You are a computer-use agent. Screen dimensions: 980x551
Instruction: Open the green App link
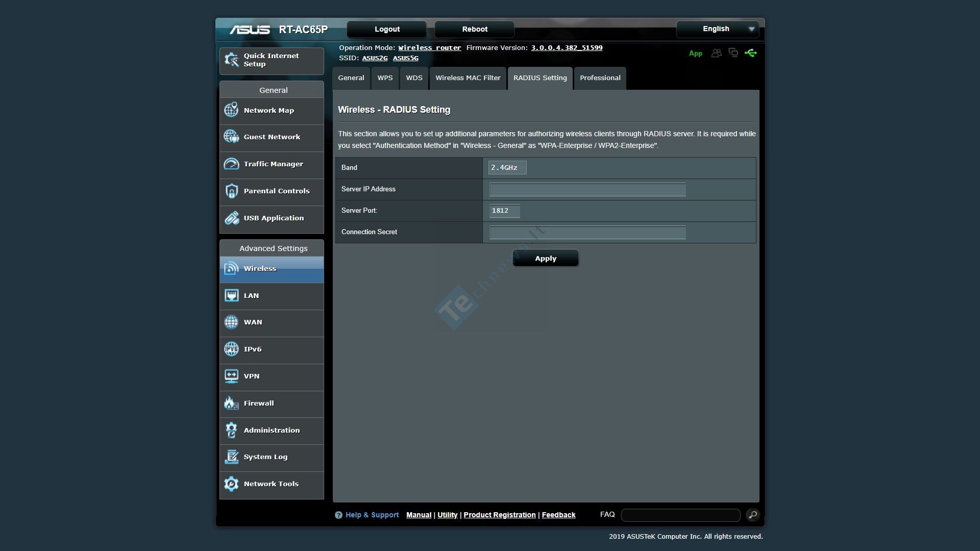tap(696, 54)
